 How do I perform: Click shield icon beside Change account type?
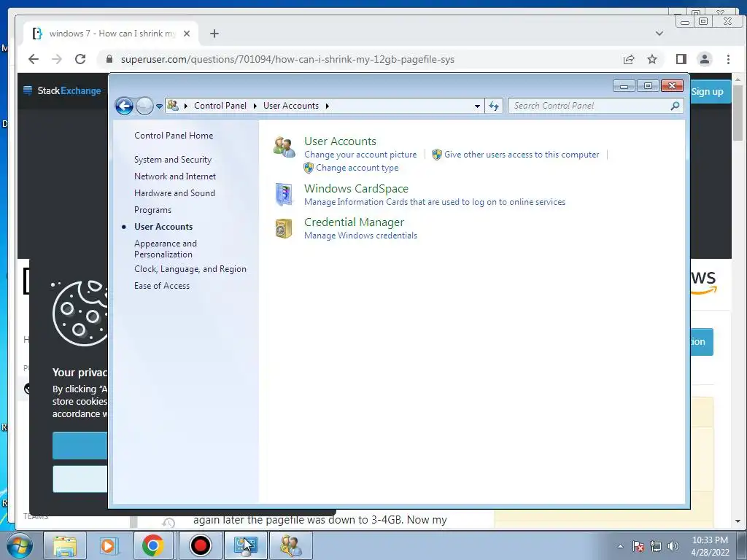coord(309,168)
